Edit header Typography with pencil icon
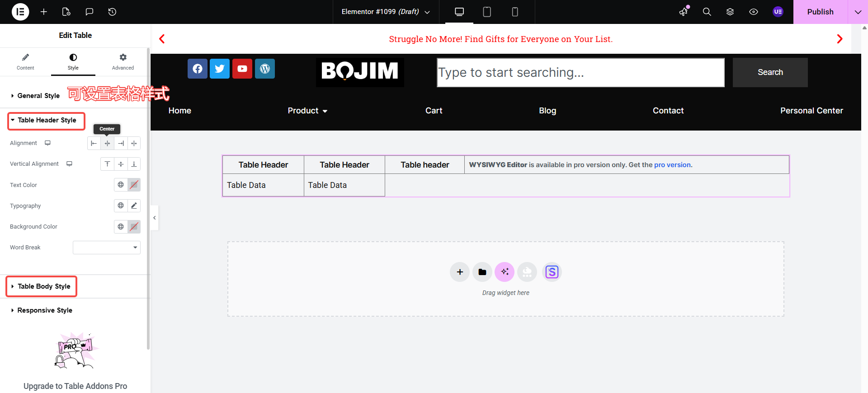The image size is (868, 393). [134, 206]
